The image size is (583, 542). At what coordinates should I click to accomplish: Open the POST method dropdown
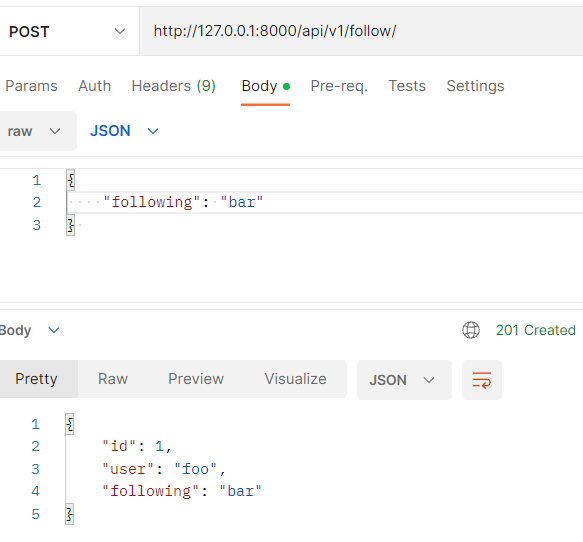coord(67,31)
